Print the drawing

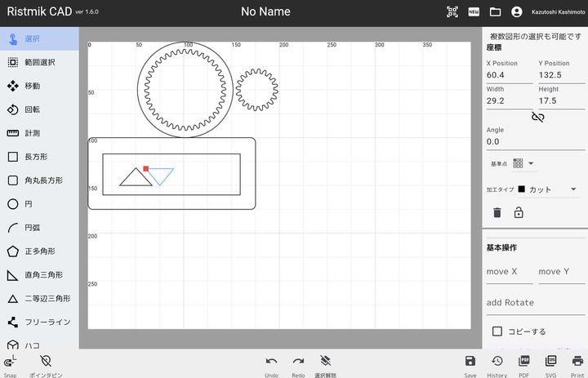[577, 366]
